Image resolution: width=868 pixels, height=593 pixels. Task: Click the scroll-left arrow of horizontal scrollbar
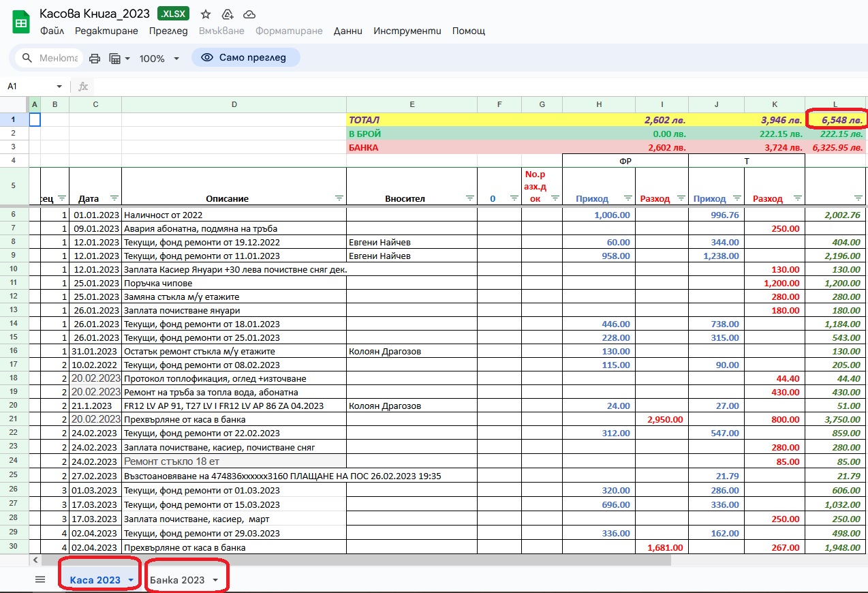tap(35, 560)
